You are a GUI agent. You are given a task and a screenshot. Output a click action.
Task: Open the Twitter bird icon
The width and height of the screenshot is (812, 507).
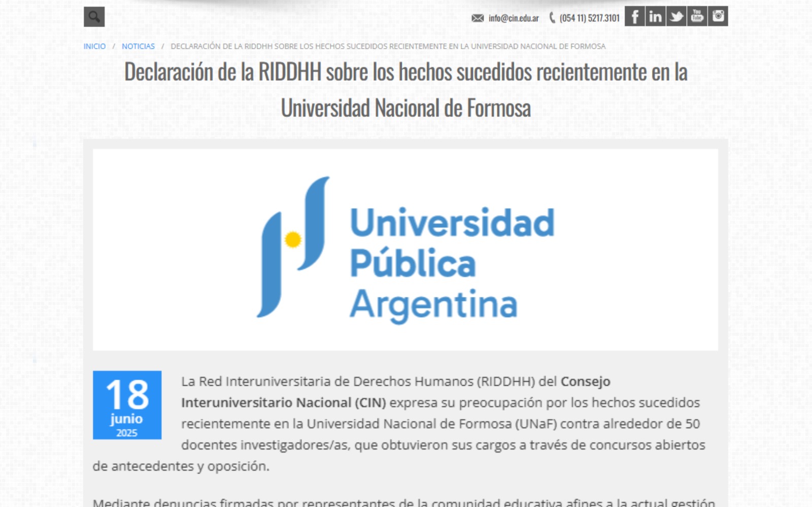coord(676,16)
